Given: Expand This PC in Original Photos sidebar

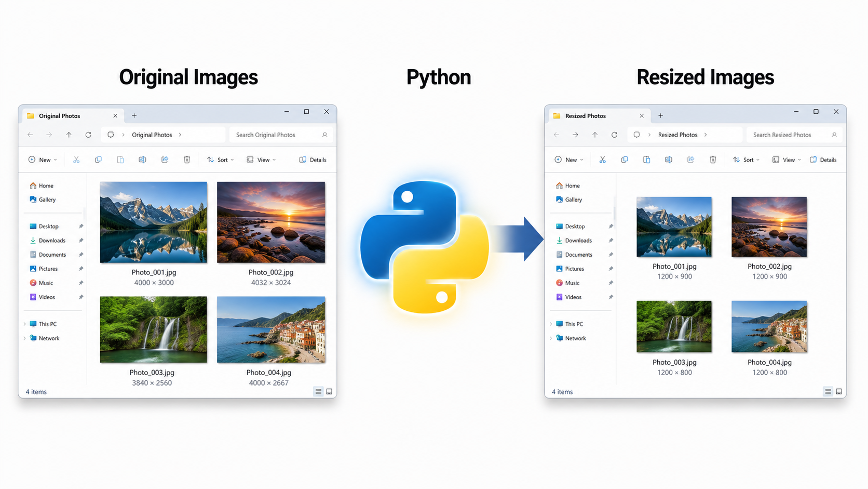Looking at the screenshot, I should coord(25,324).
